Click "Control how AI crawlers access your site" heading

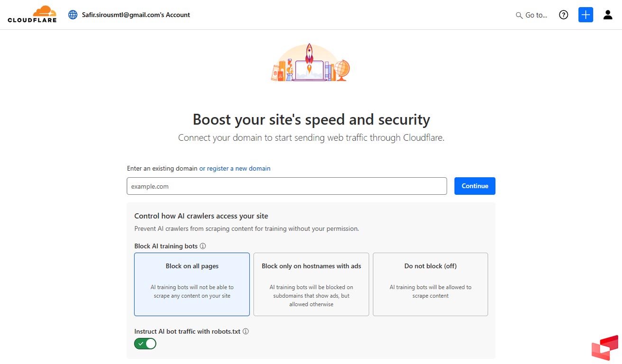[x=201, y=216]
